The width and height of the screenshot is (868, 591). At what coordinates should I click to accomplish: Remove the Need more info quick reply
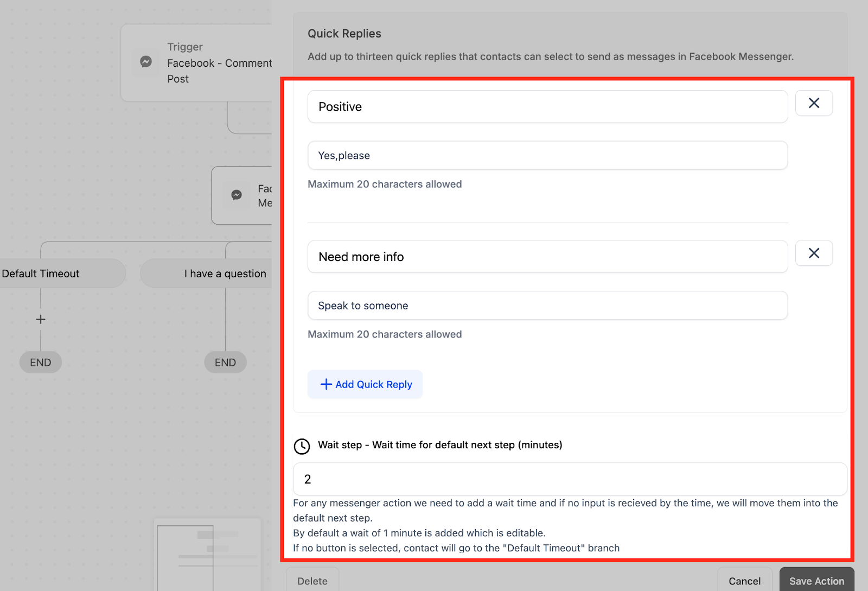[x=814, y=253]
